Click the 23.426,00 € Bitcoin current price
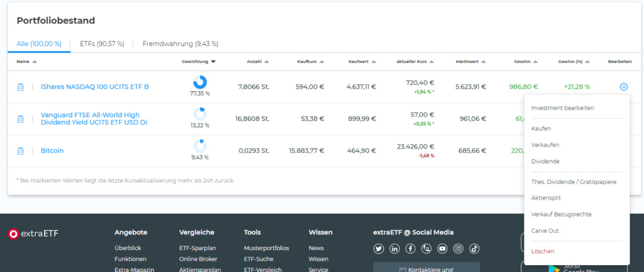644x272 pixels. click(x=416, y=147)
